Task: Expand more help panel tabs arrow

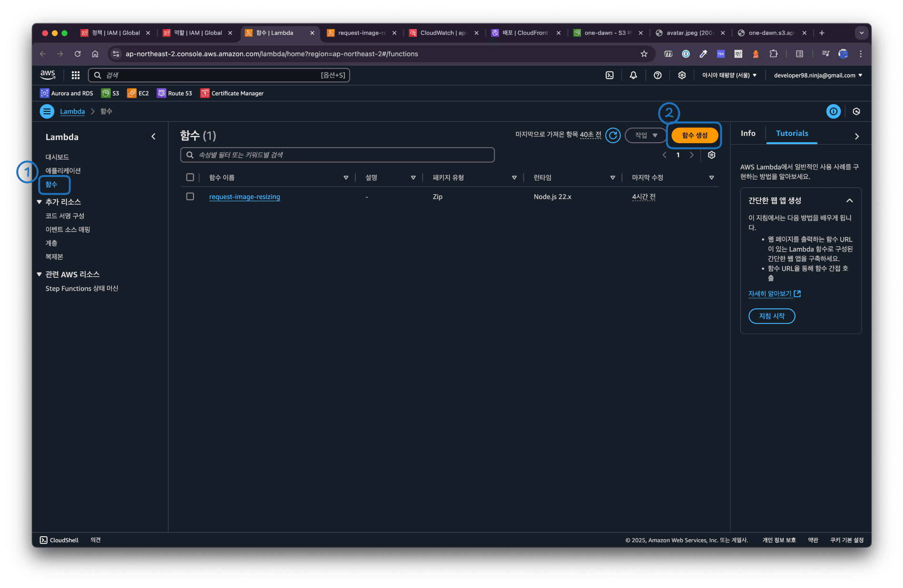Action: (x=857, y=137)
